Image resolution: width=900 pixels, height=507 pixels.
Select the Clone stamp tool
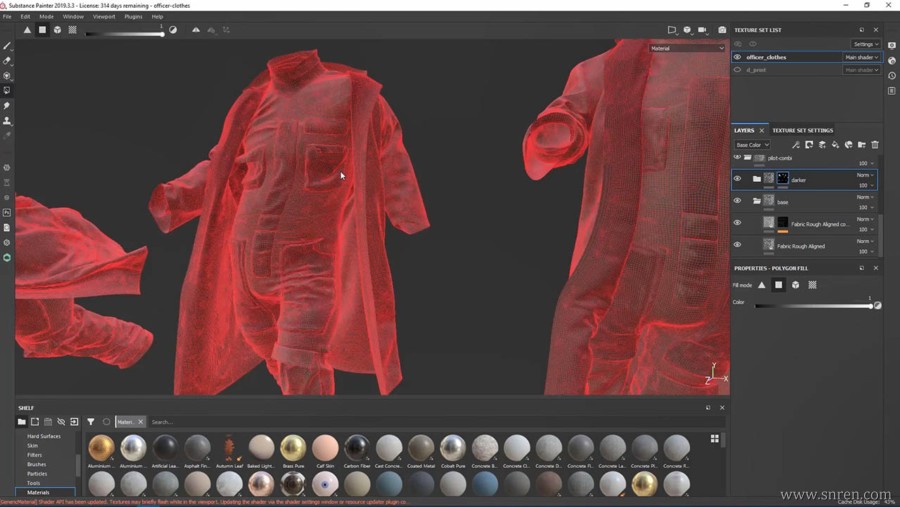coord(7,120)
